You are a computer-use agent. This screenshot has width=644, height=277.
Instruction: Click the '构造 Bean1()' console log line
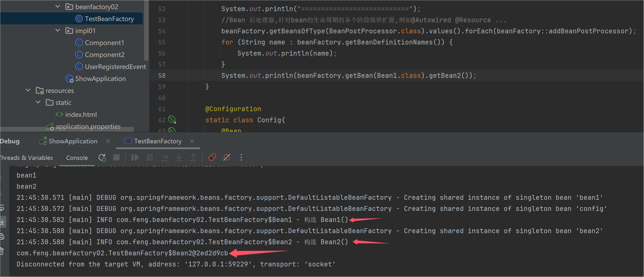182,219
